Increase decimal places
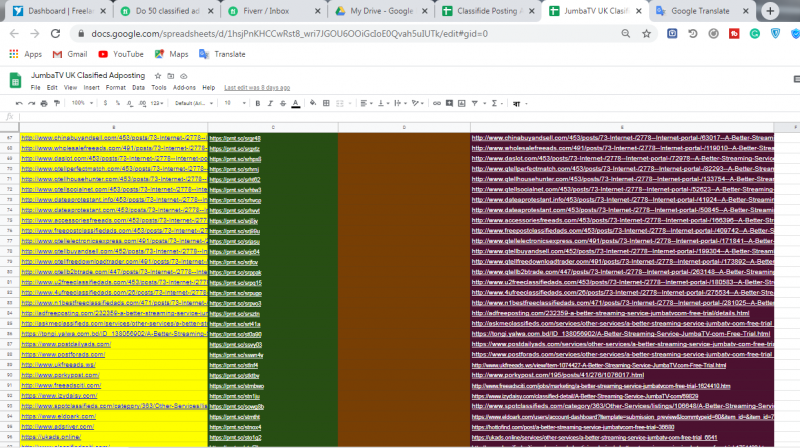Image resolution: width=800 pixels, height=448 pixels. pyautogui.click(x=142, y=104)
